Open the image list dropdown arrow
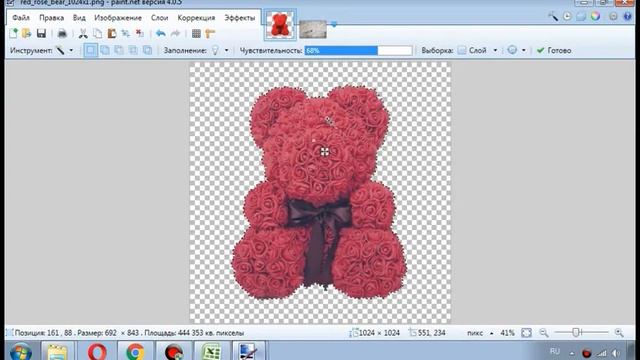The image size is (640, 360). pyautogui.click(x=334, y=24)
